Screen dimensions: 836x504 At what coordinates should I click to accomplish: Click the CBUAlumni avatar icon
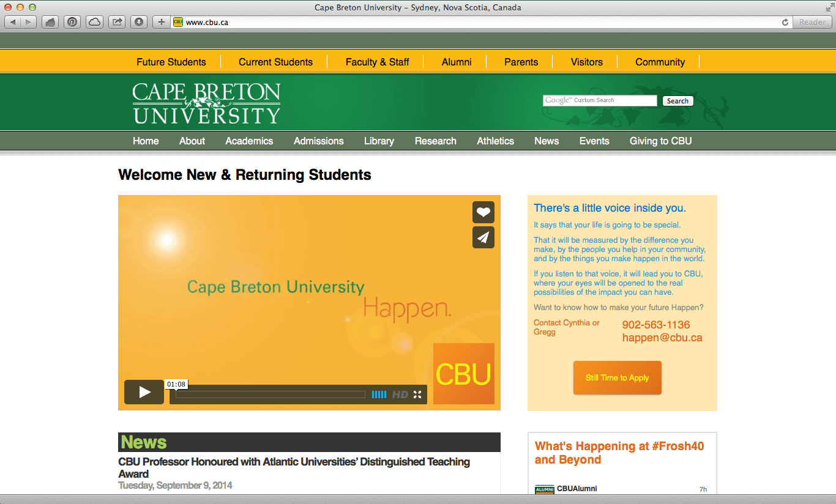(544, 490)
